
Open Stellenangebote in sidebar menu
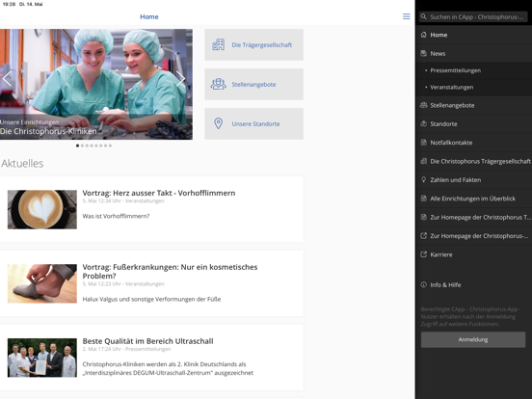coord(473,105)
